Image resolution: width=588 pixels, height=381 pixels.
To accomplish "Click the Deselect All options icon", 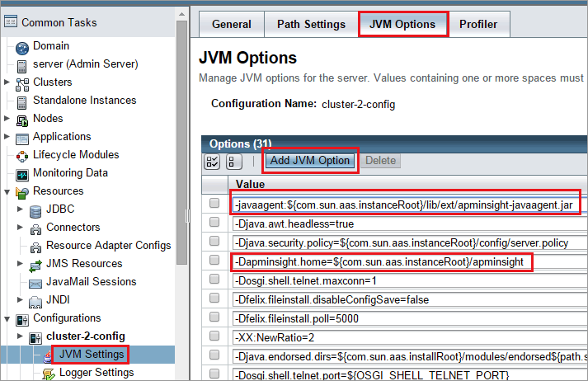I will point(233,161).
